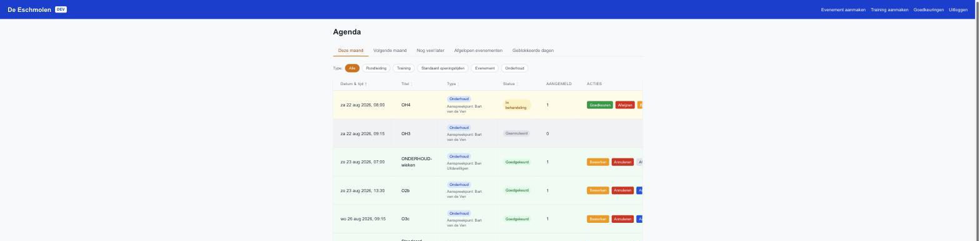Sort by Type column header

click(452, 84)
